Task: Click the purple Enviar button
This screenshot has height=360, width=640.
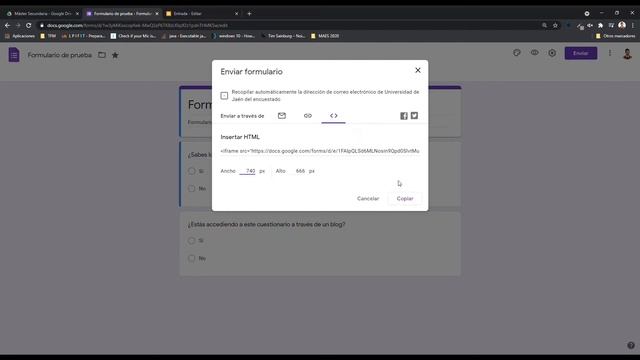Action: pyautogui.click(x=580, y=53)
